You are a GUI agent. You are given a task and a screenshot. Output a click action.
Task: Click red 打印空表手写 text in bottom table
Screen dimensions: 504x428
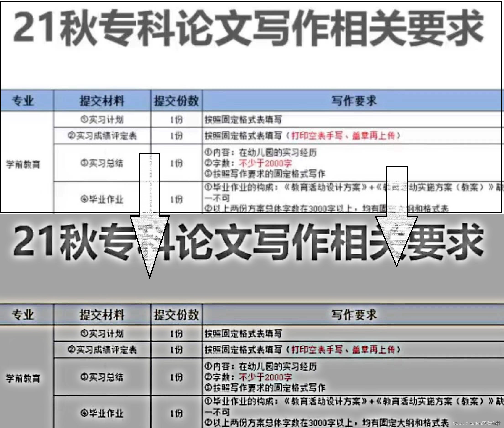click(317, 350)
